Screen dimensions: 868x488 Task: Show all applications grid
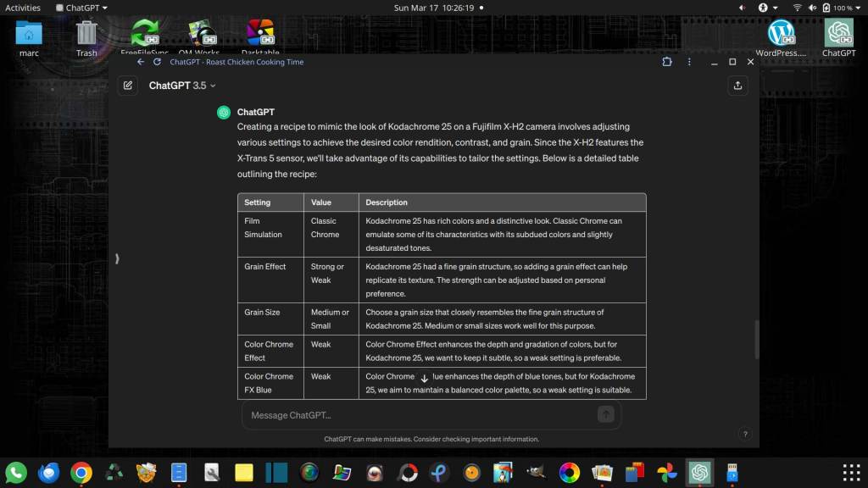coord(851,473)
